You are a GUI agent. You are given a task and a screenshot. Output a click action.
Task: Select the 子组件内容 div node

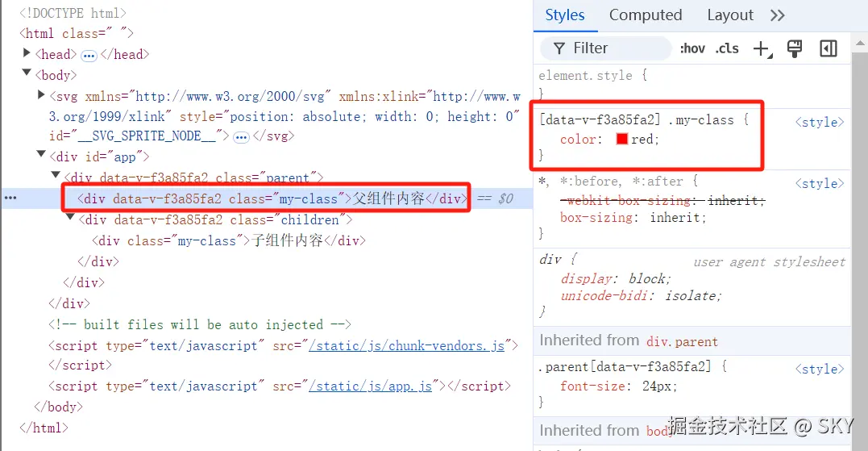coord(229,241)
